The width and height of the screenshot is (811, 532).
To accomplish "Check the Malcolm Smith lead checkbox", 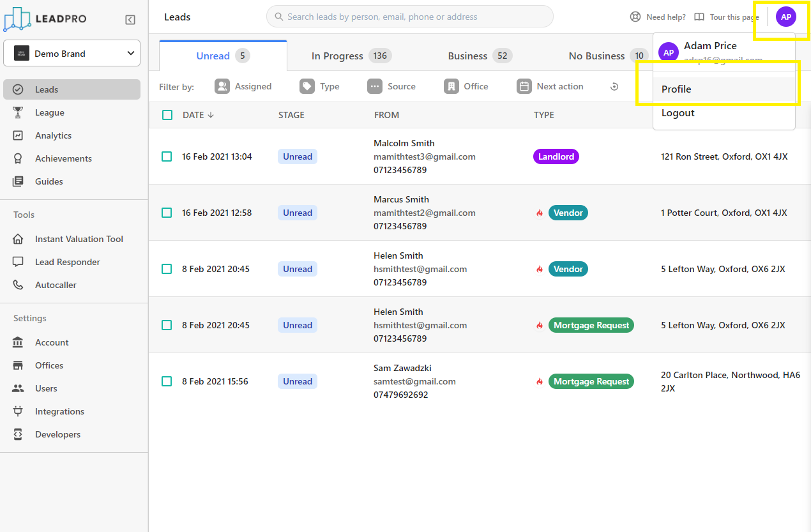I will [167, 156].
